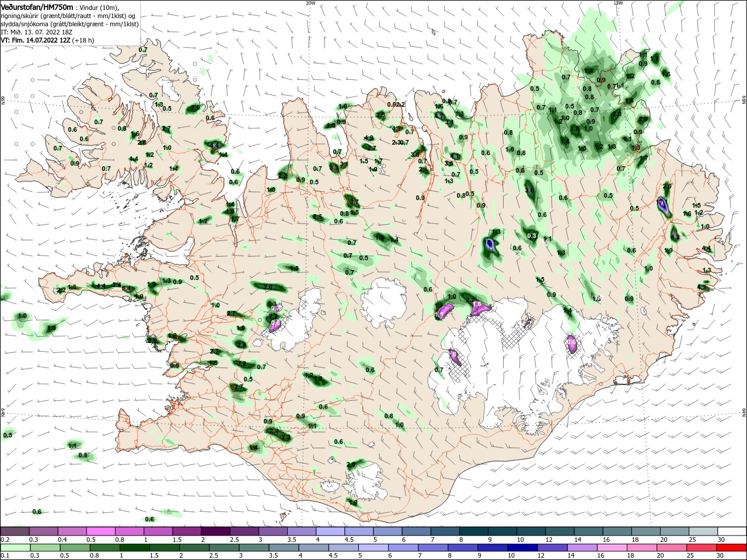Pick the pale periwinkle snow swatch labeled 4
This screenshot has width=747, height=560.
(330, 531)
